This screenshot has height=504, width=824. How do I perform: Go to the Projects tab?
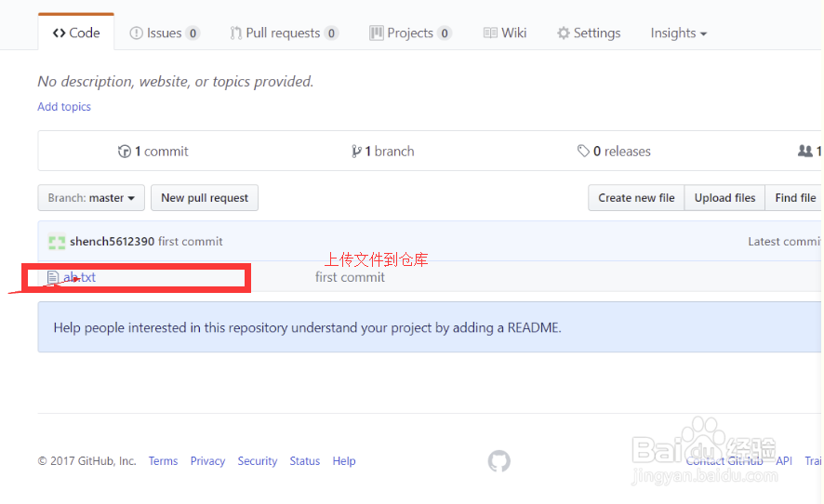click(410, 33)
